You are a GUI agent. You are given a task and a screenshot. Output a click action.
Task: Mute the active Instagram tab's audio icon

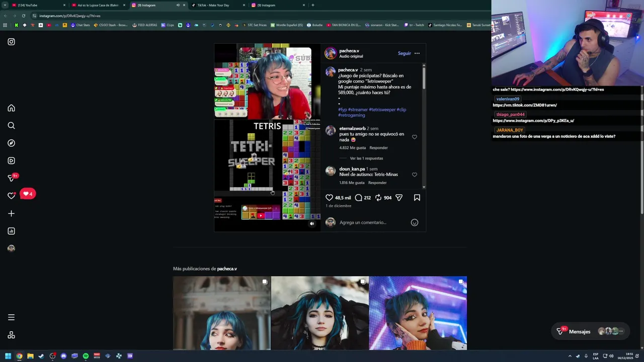(178, 5)
